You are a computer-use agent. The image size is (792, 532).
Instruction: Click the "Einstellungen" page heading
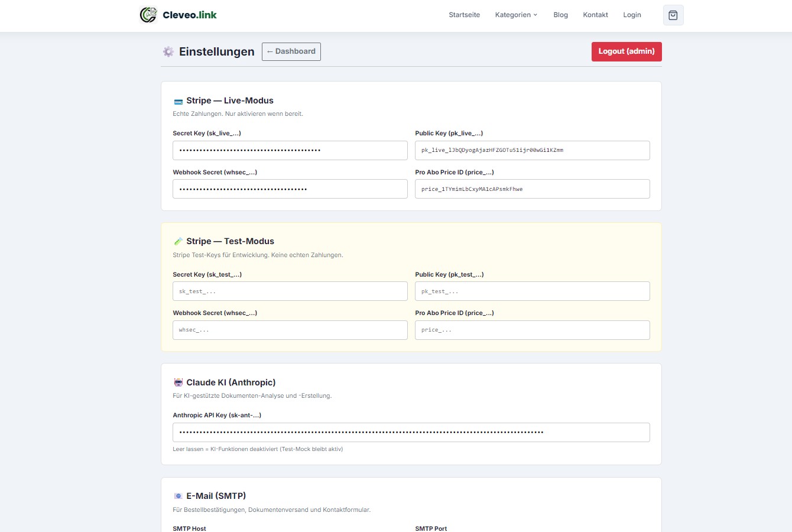(217, 52)
